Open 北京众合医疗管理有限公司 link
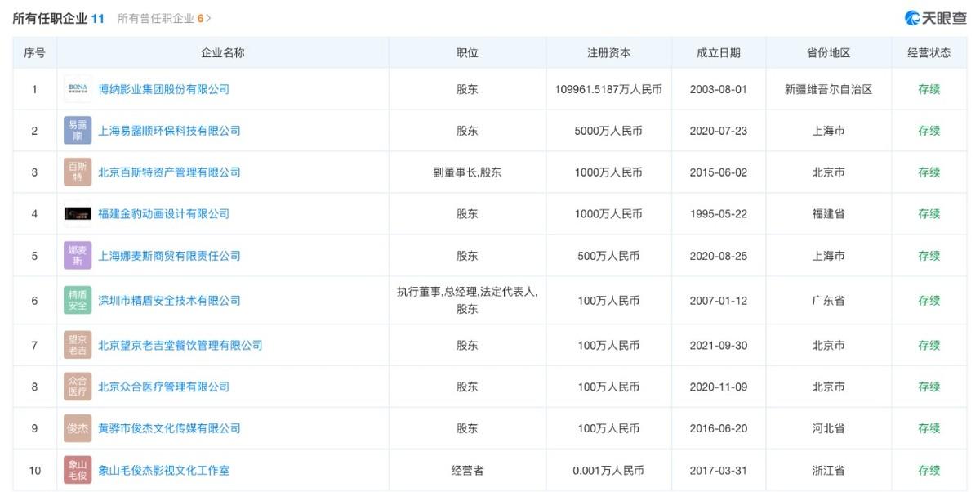Image resolution: width=980 pixels, height=492 pixels. 163,387
